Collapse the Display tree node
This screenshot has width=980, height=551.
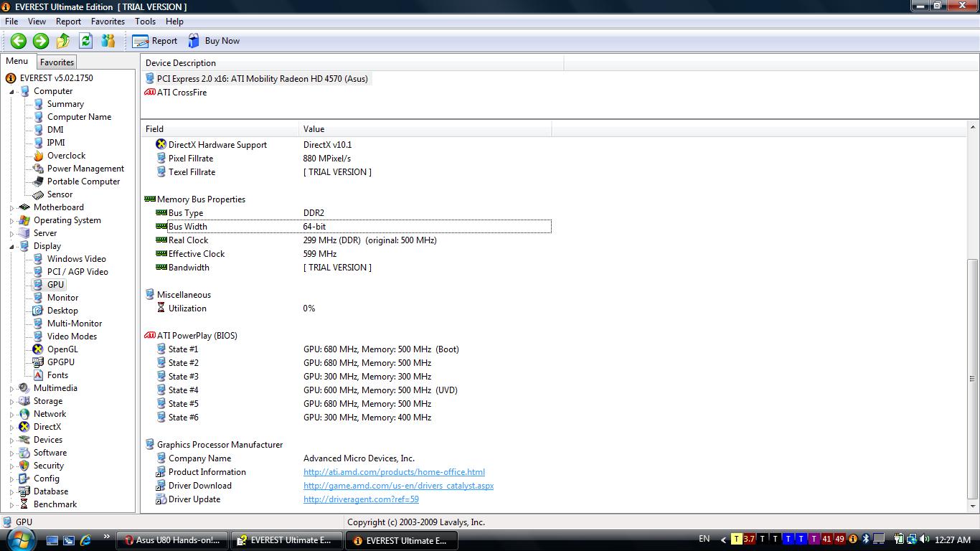11,247
